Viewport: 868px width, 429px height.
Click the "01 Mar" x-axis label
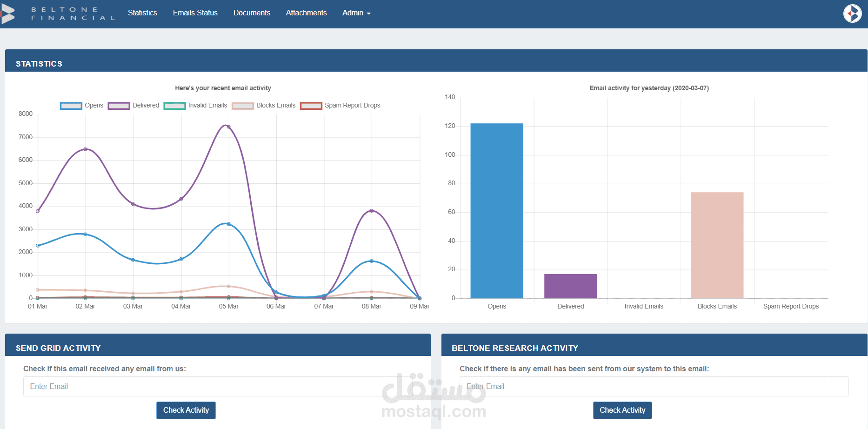pyautogui.click(x=38, y=306)
